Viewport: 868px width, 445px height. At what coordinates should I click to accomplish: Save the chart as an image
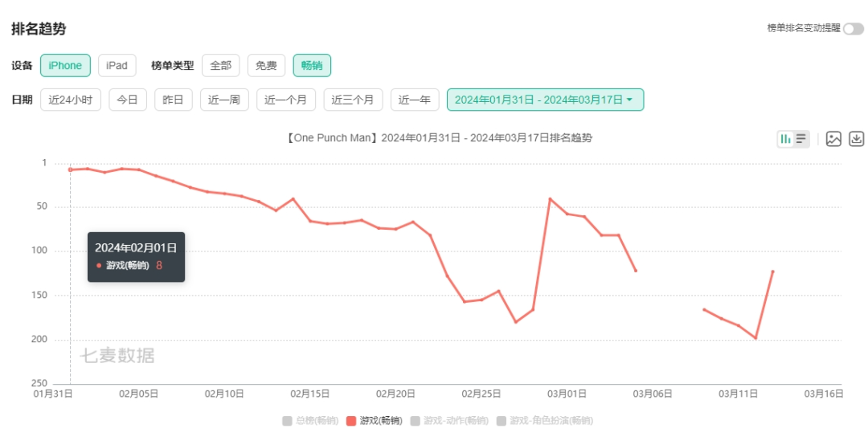[x=833, y=139]
